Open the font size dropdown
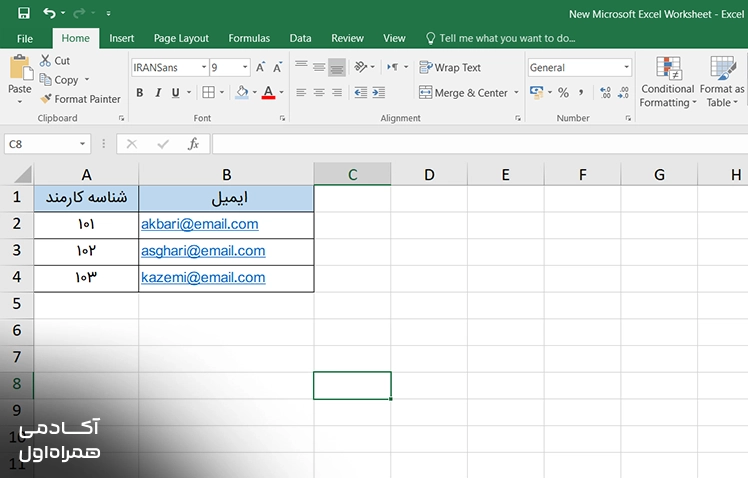This screenshot has width=748, height=478. 245,67
